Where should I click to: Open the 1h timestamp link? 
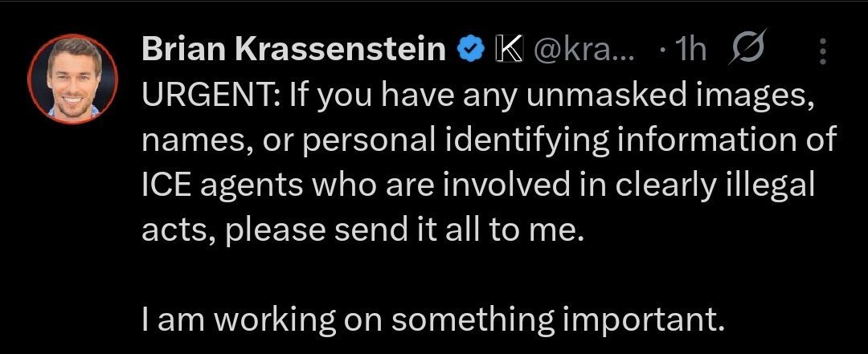coord(690,51)
